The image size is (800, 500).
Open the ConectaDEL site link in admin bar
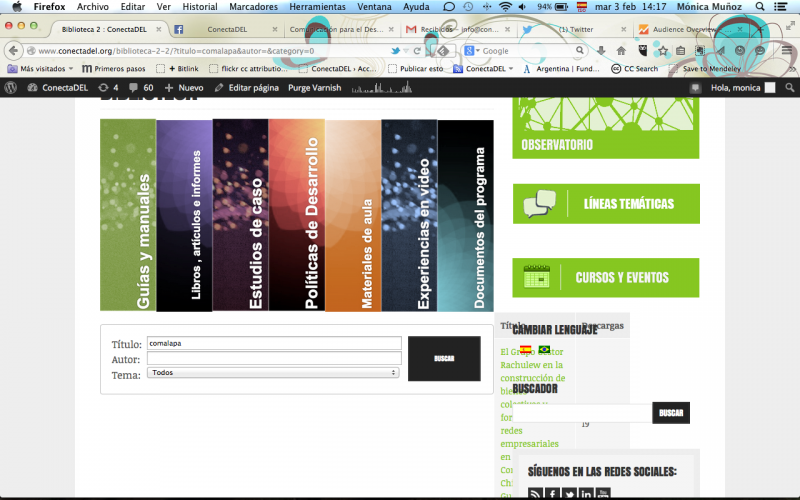click(58, 88)
